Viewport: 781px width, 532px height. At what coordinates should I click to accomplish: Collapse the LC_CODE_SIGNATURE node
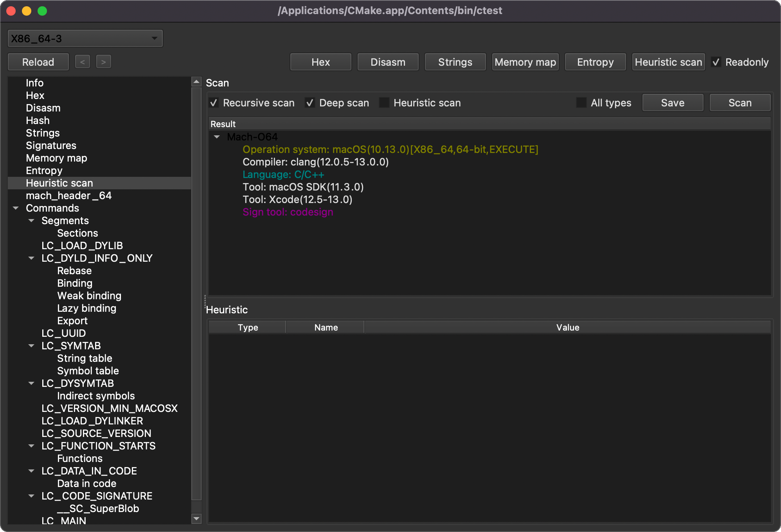tap(31, 496)
